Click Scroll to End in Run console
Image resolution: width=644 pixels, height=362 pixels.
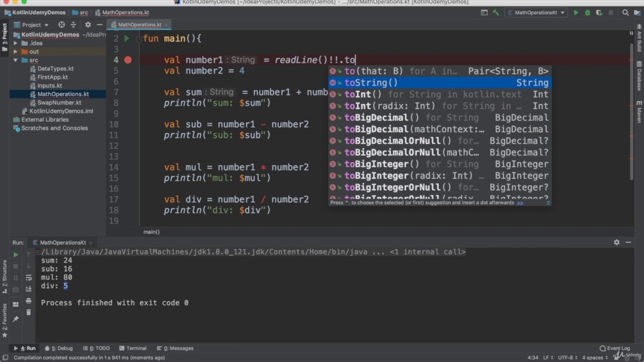click(x=29, y=289)
